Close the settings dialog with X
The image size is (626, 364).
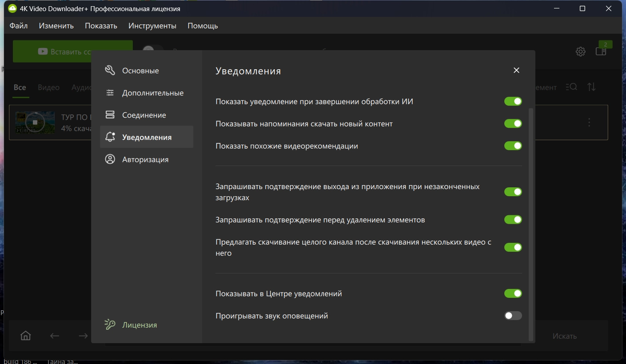point(516,70)
